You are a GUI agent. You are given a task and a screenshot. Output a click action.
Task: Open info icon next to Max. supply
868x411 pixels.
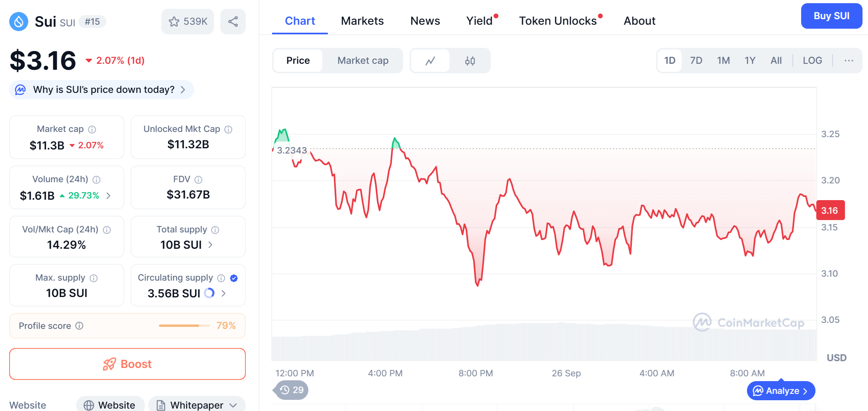(x=94, y=278)
